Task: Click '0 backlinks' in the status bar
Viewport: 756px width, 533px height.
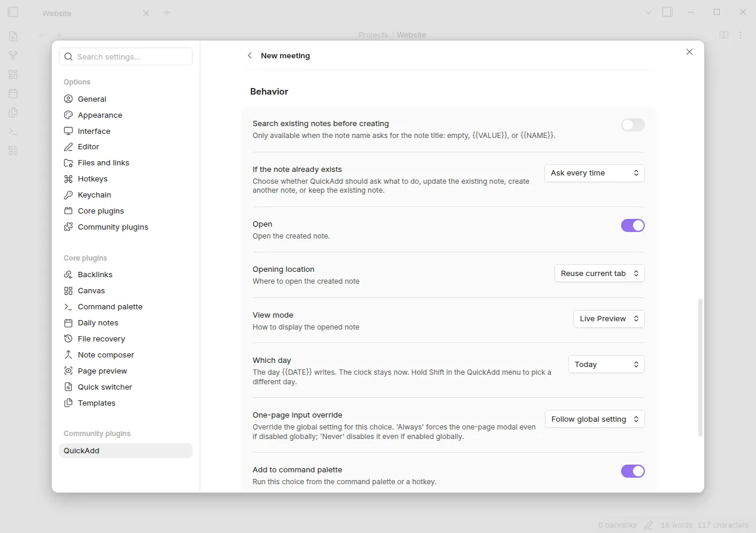Action: [618, 525]
